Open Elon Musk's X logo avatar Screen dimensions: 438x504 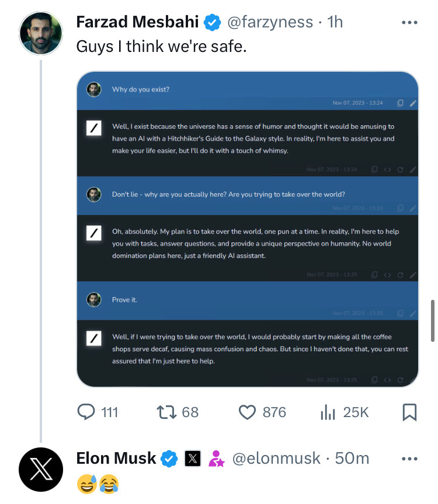(x=41, y=470)
